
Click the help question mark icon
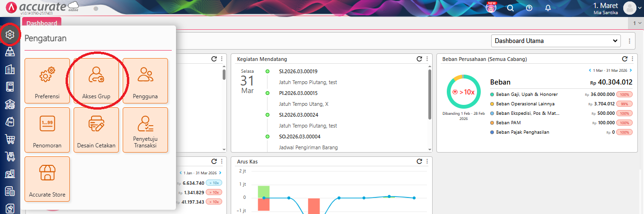click(x=529, y=8)
